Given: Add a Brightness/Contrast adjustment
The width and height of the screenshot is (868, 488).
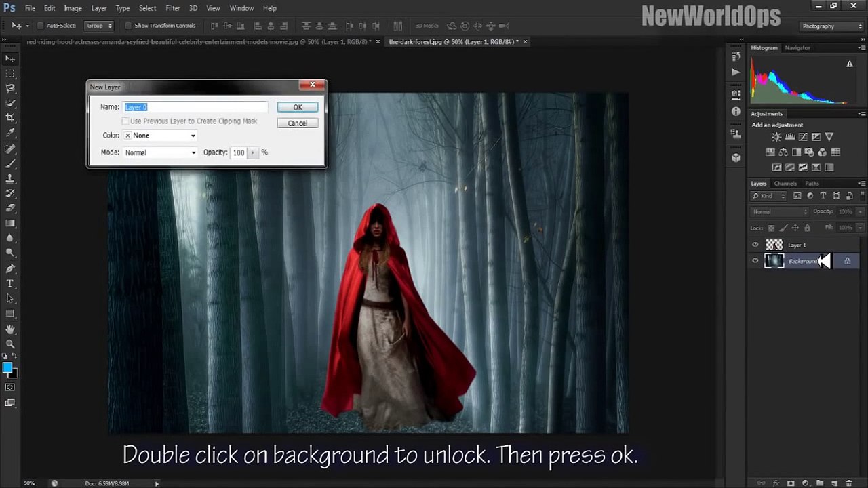Looking at the screenshot, I should pos(776,137).
